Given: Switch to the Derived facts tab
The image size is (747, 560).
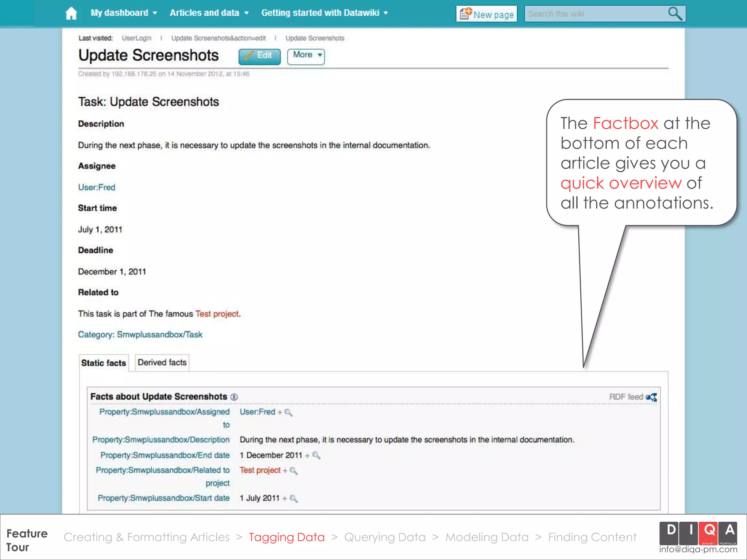Looking at the screenshot, I should click(x=162, y=363).
